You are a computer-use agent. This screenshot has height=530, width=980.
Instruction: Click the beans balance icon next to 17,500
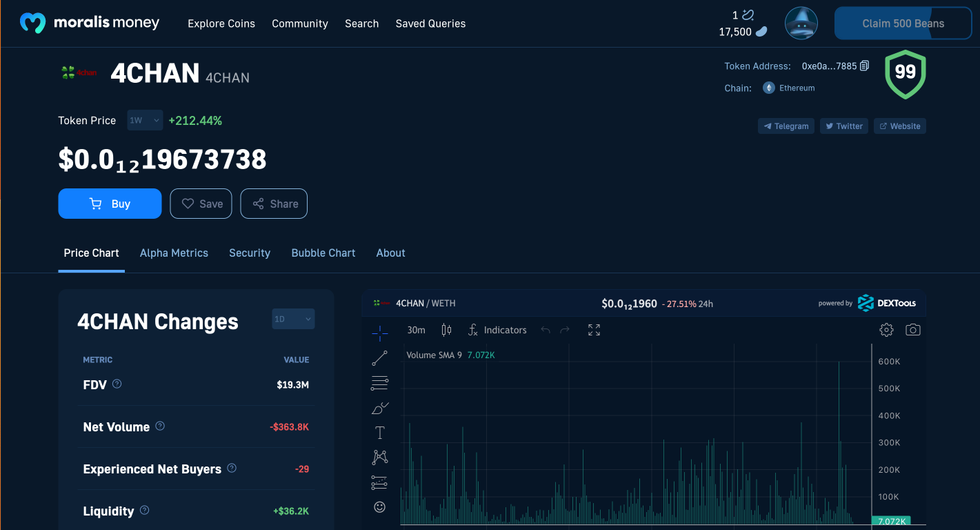tap(761, 32)
